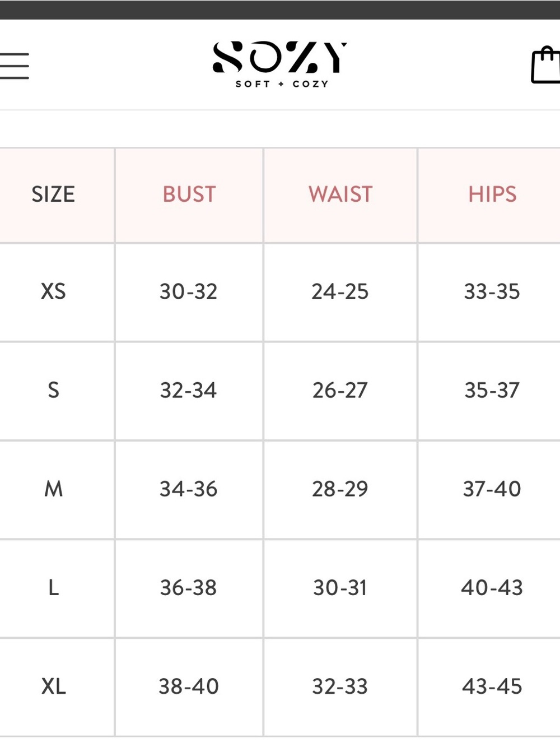Click the XS bust value 30-32
The height and width of the screenshot is (747, 560).
click(x=189, y=291)
